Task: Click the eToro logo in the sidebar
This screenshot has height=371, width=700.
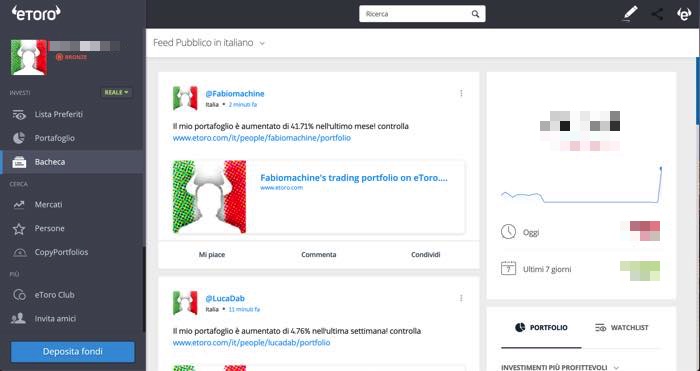Action: pyautogui.click(x=36, y=13)
